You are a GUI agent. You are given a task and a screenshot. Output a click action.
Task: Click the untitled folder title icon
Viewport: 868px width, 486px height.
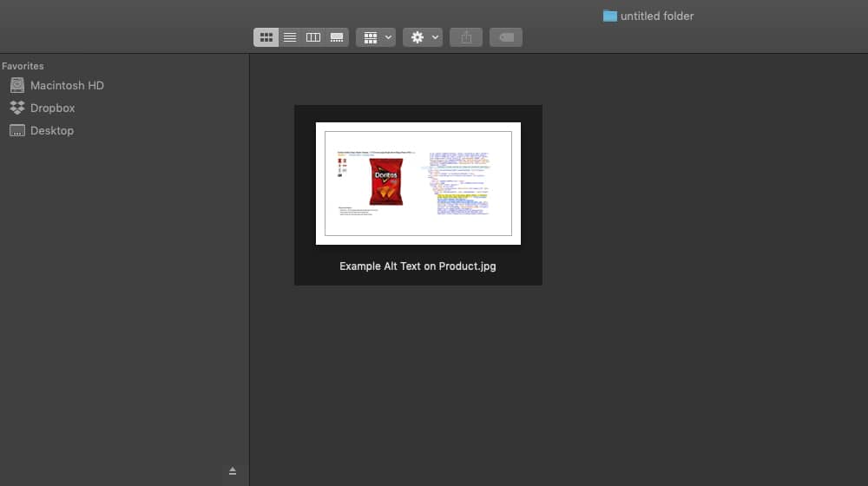pos(610,16)
